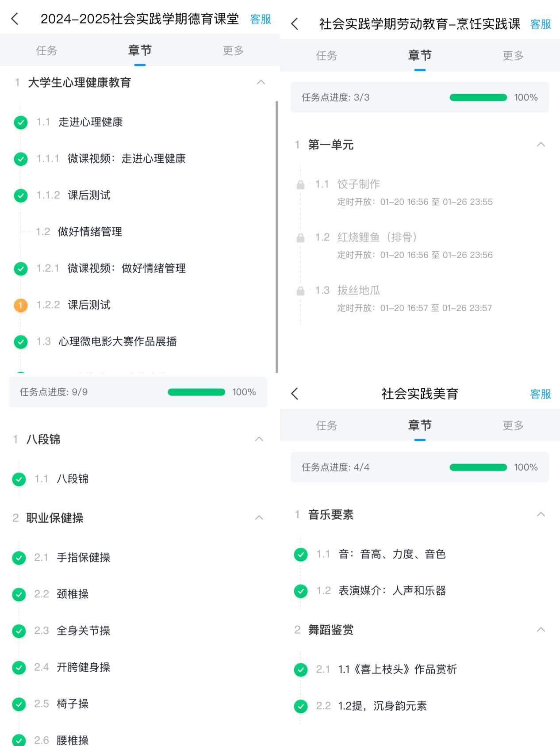
Task: Go back from 烹饪实践课 course page
Action: pos(295,24)
